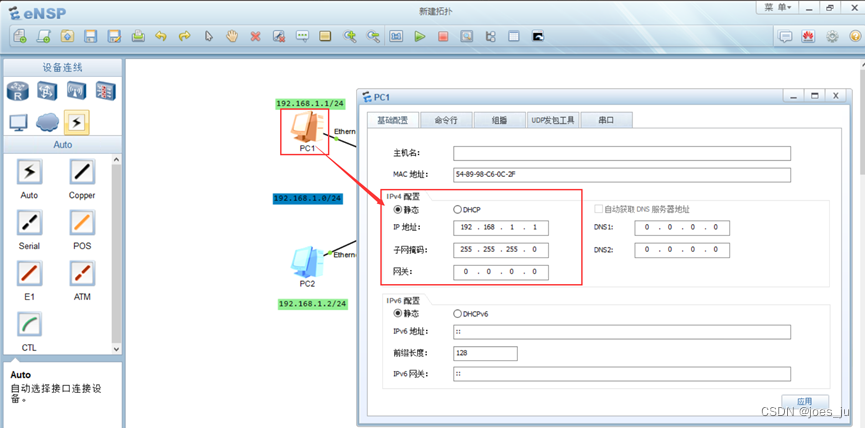Select the IPv4 静态 radio button
The width and height of the screenshot is (865, 428).
coord(397,210)
